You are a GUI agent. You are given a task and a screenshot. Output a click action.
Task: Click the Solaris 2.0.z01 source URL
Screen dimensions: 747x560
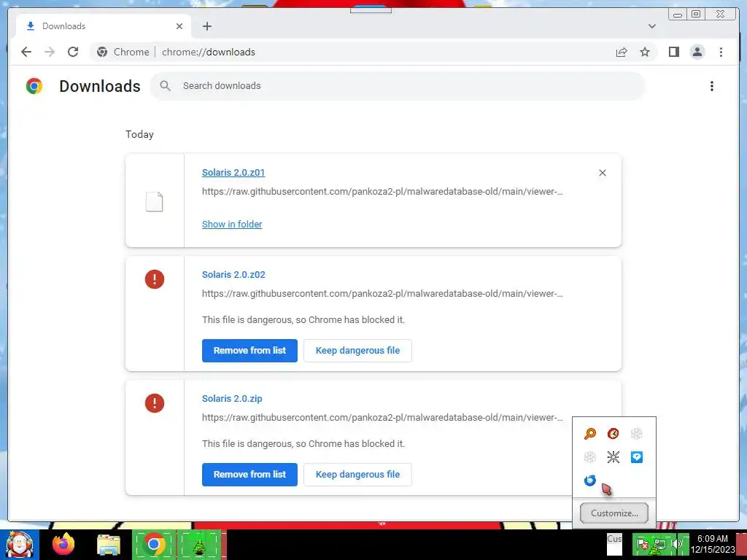click(382, 192)
